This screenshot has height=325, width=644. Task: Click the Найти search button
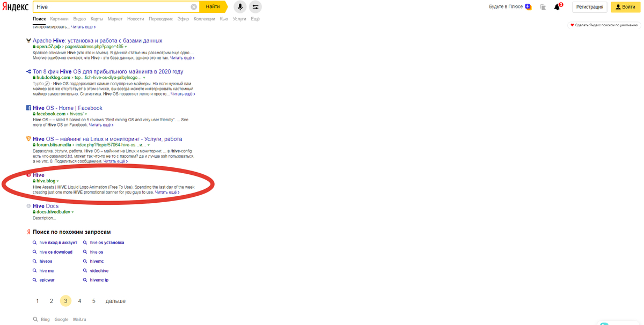tap(213, 7)
